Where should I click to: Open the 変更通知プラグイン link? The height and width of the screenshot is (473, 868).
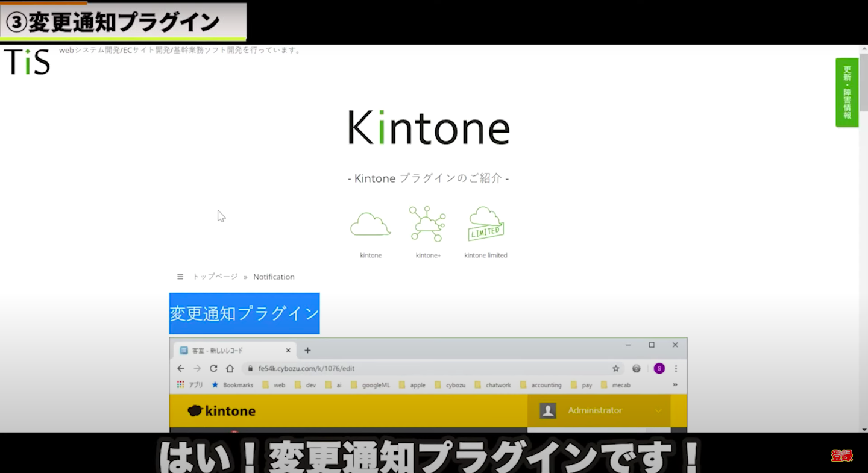pos(244,313)
